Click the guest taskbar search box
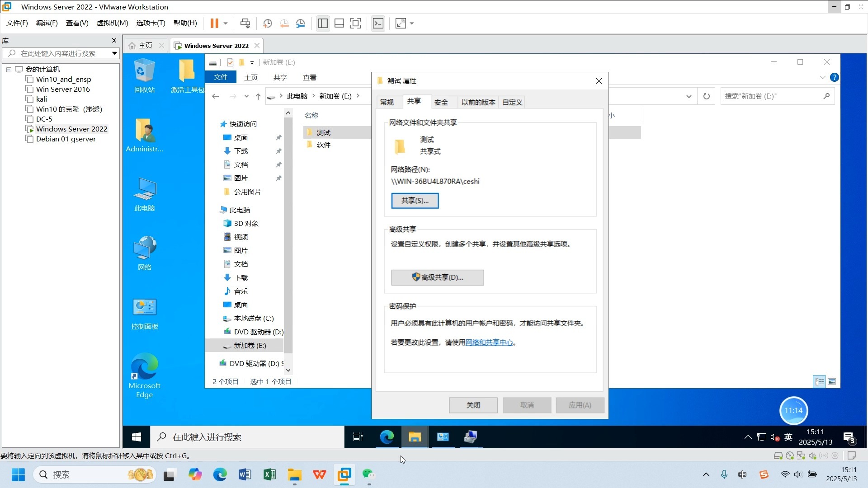 (x=248, y=437)
